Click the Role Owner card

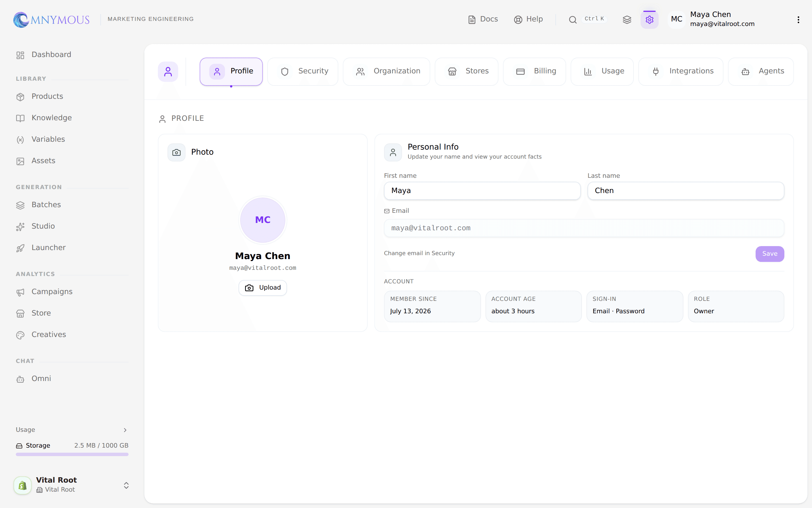[736, 306]
